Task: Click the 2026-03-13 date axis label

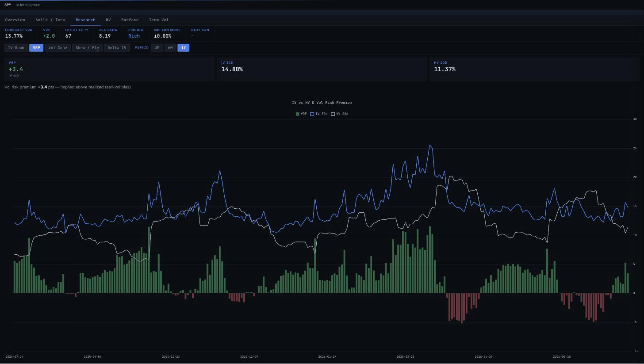Action: [406, 357]
